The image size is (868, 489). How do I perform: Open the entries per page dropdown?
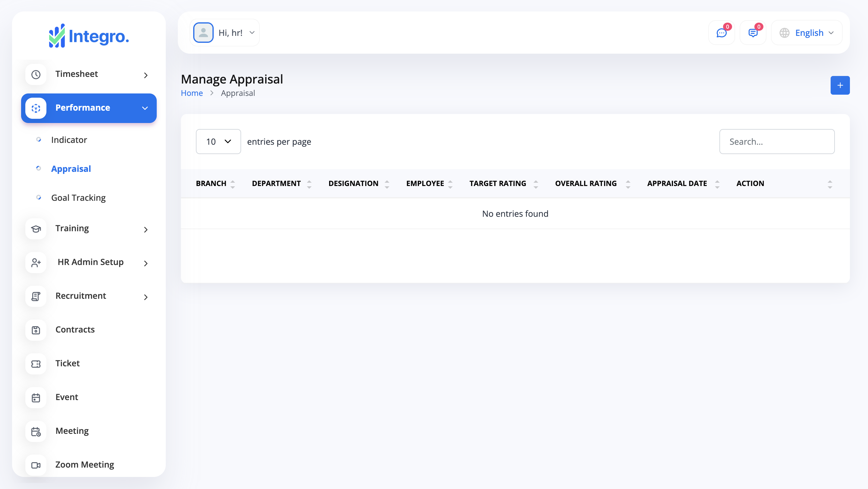(x=218, y=141)
